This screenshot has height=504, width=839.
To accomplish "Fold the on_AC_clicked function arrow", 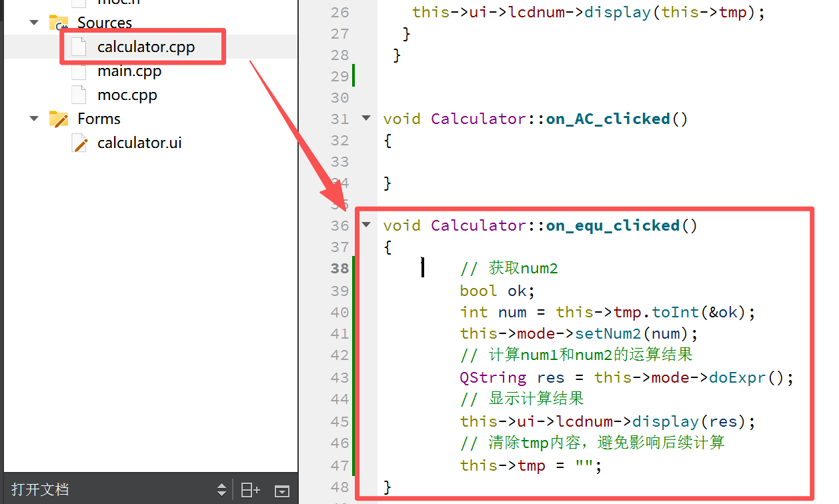I will 365,118.
